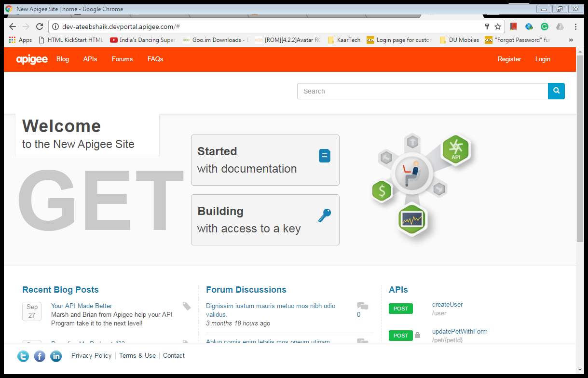The height and width of the screenshot is (378, 588).
Task: Click the lock icon next to updatePetWithForm
Action: coord(417,335)
